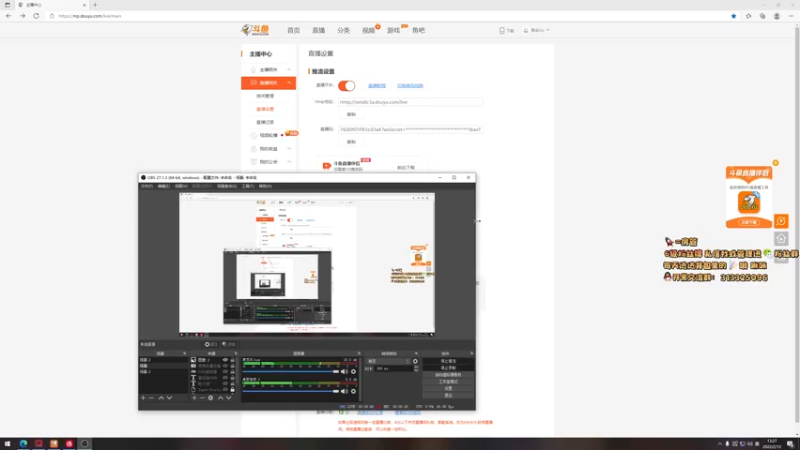The image size is (800, 450).
Task: Open 桌面音频 channel settings gear
Action: pyautogui.click(x=354, y=391)
